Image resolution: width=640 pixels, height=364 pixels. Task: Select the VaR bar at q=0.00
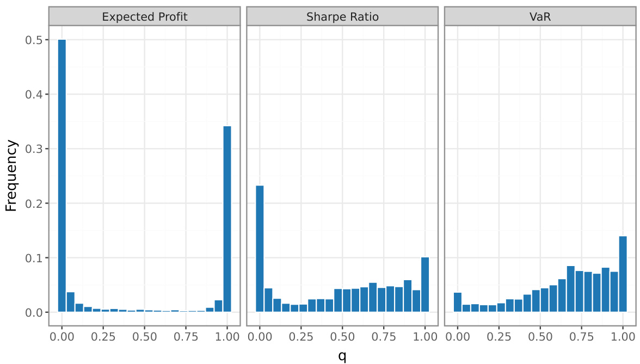tap(458, 303)
